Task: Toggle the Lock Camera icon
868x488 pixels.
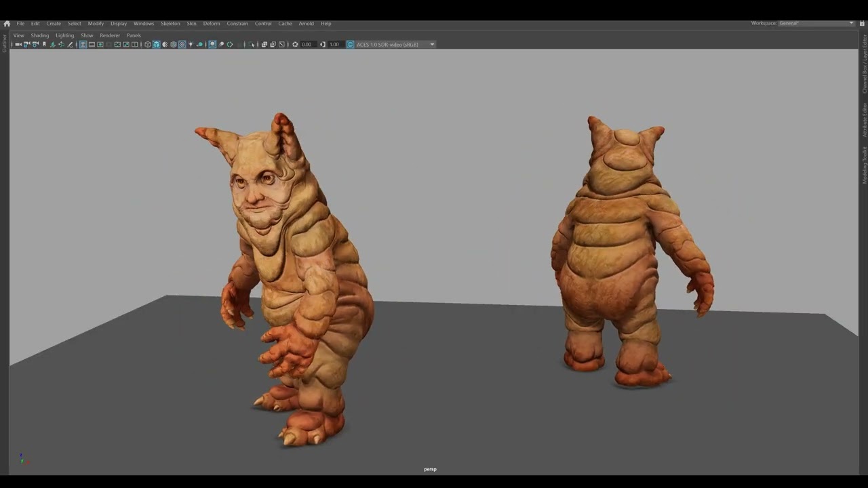Action: (x=27, y=45)
